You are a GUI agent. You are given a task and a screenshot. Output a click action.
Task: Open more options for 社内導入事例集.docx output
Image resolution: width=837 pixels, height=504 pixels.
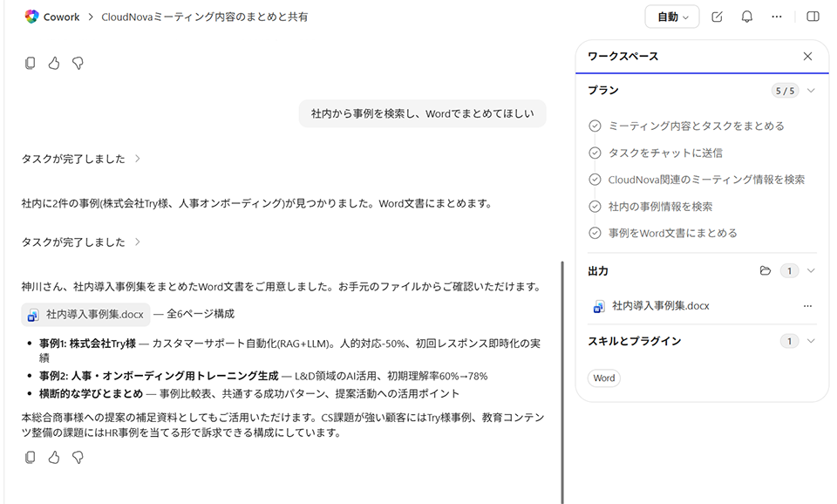807,306
